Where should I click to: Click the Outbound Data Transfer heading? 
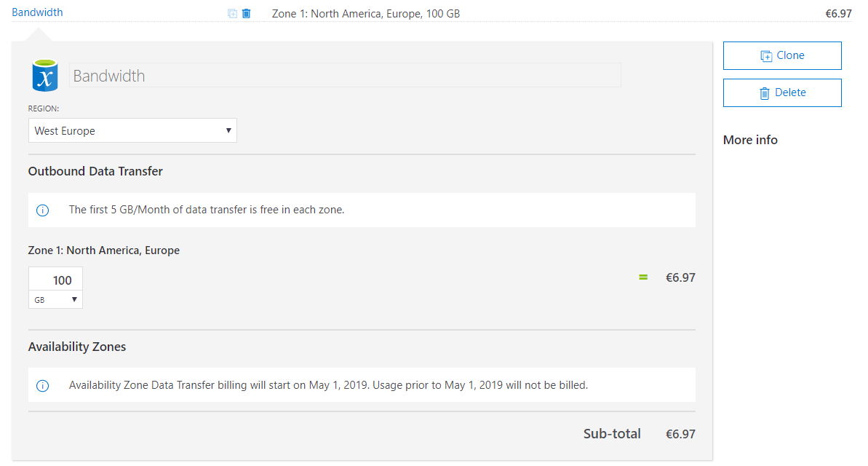pos(95,171)
